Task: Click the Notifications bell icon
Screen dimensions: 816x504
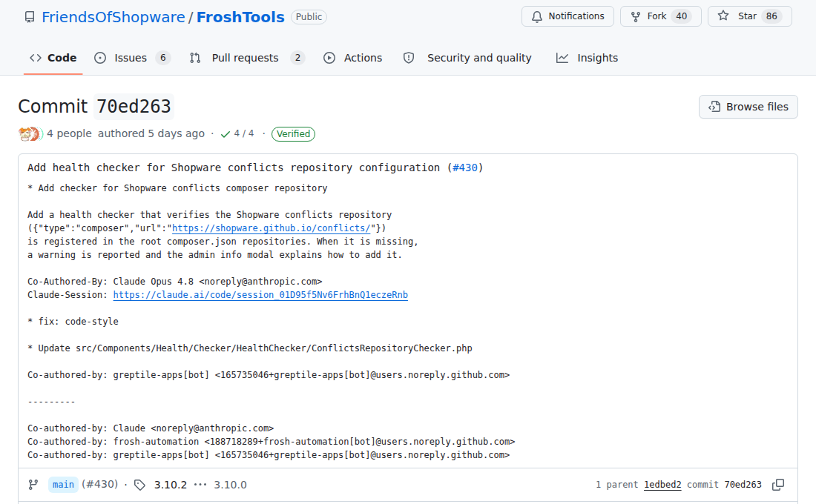Action: (x=536, y=16)
